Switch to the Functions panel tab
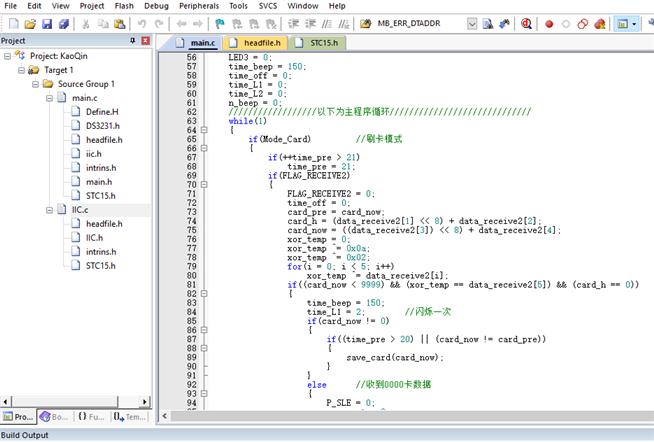The width and height of the screenshot is (654, 442). (91, 417)
